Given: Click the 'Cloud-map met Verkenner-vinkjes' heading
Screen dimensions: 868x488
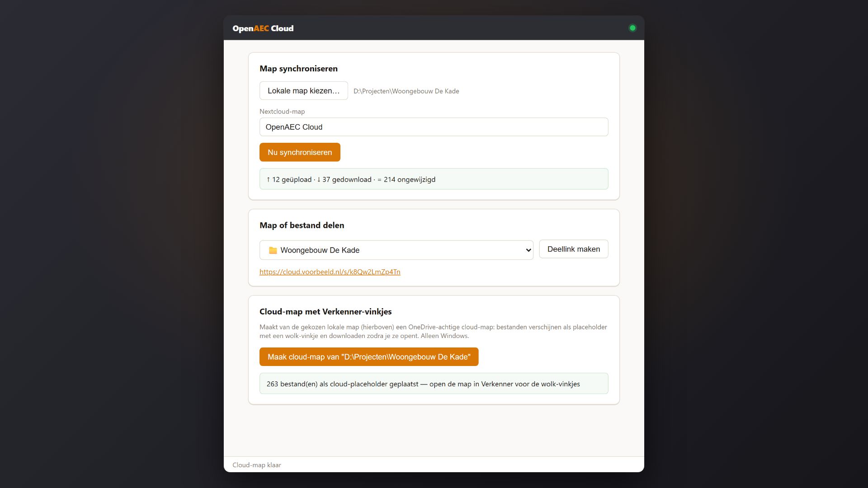Looking at the screenshot, I should click(325, 312).
